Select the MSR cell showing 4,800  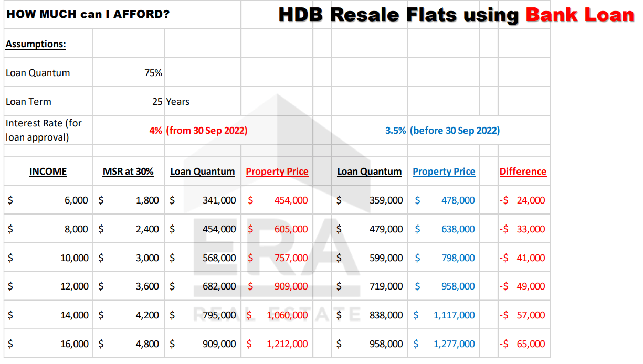coord(147,344)
